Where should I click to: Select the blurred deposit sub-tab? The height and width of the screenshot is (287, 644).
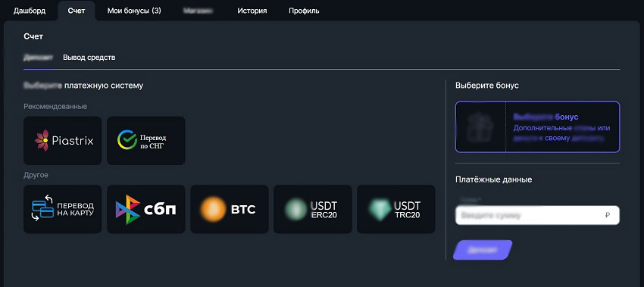click(37, 58)
